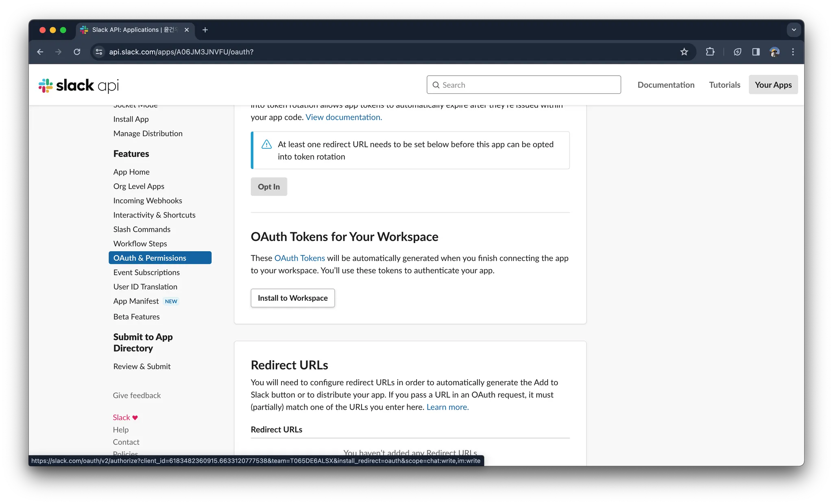Focus the Search input field
This screenshot has width=833, height=504.
click(x=523, y=85)
